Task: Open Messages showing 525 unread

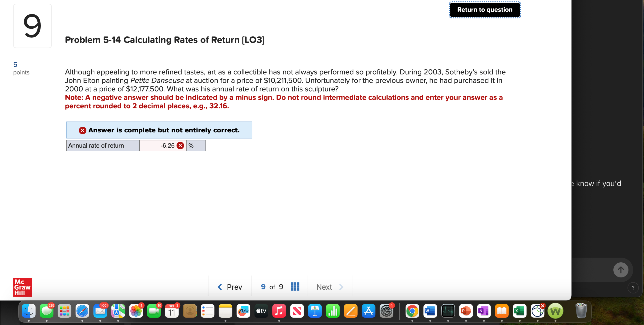Action: click(x=46, y=311)
